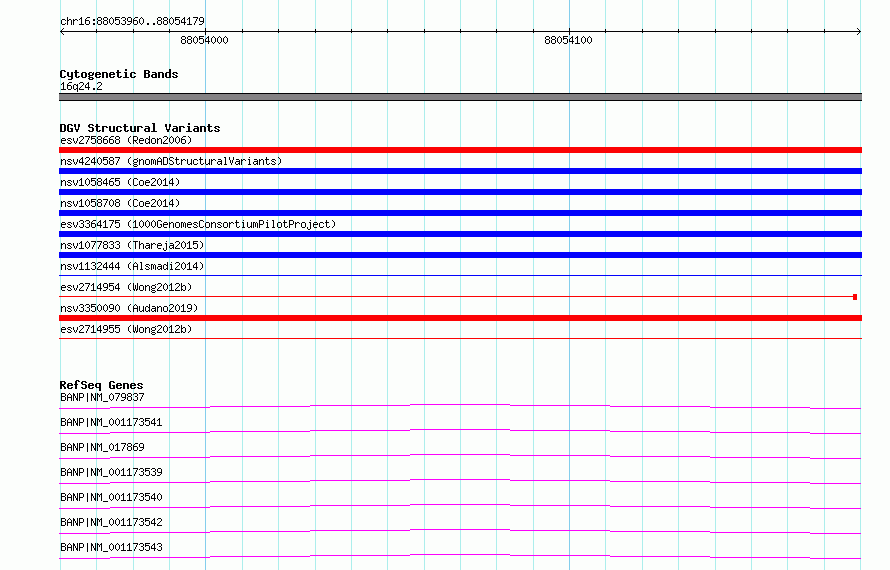The image size is (890, 570).
Task: Click the left arrowhead on the ruler
Action: click(x=62, y=32)
